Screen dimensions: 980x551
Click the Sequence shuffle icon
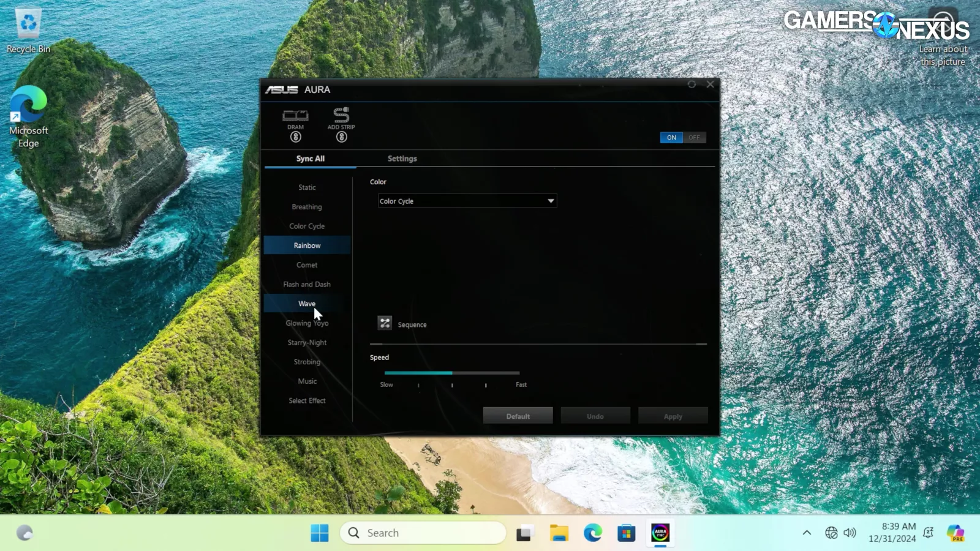point(385,323)
